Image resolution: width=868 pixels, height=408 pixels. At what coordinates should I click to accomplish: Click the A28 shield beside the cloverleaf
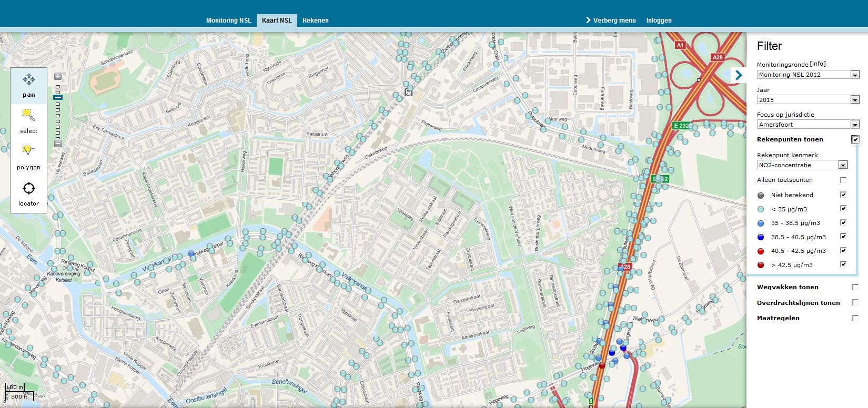coord(717,57)
